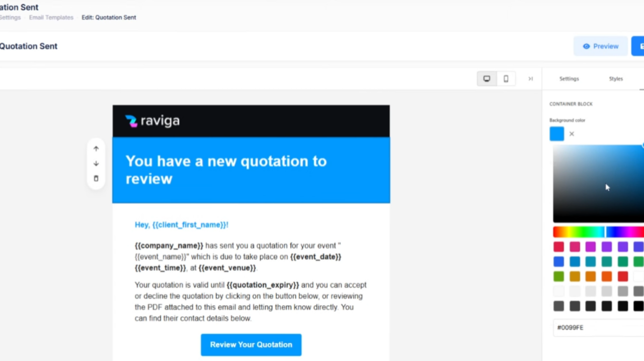Switch to the Styles tab
The height and width of the screenshot is (361, 644).
click(x=616, y=79)
